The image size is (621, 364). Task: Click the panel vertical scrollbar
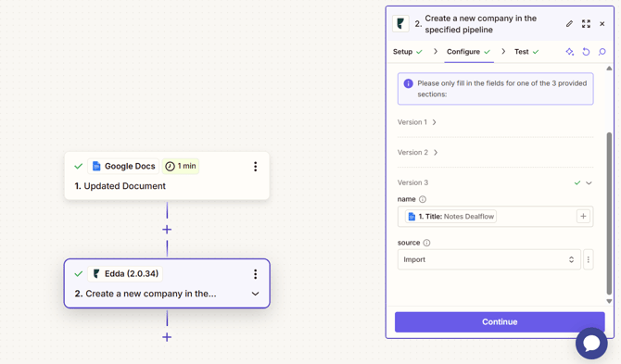pos(609,214)
